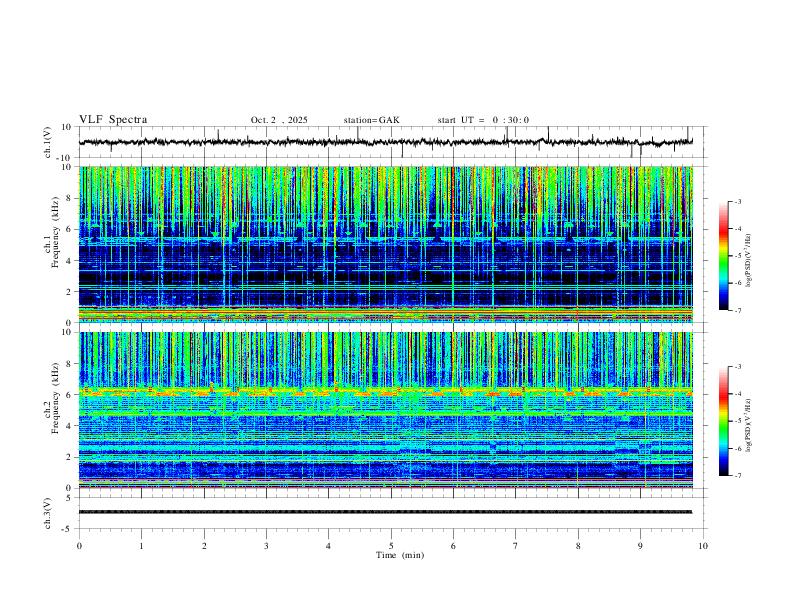Click the date text "Oct. 2 , 2025"

[x=279, y=120]
